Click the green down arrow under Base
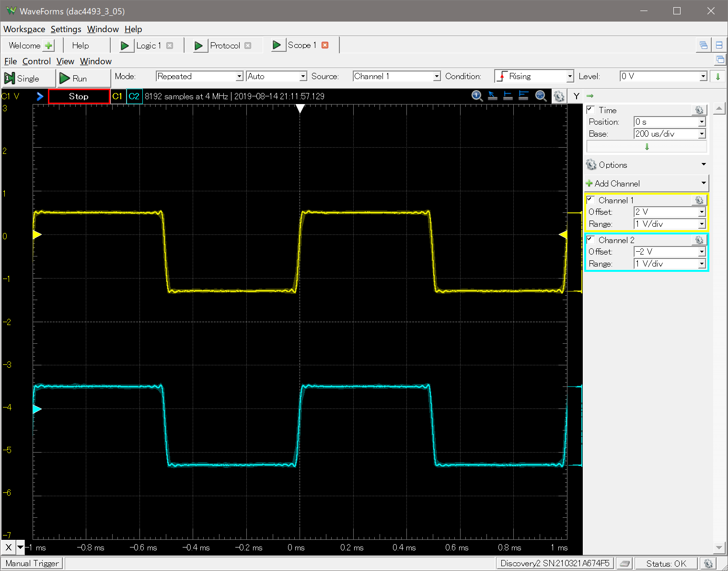 (x=647, y=147)
